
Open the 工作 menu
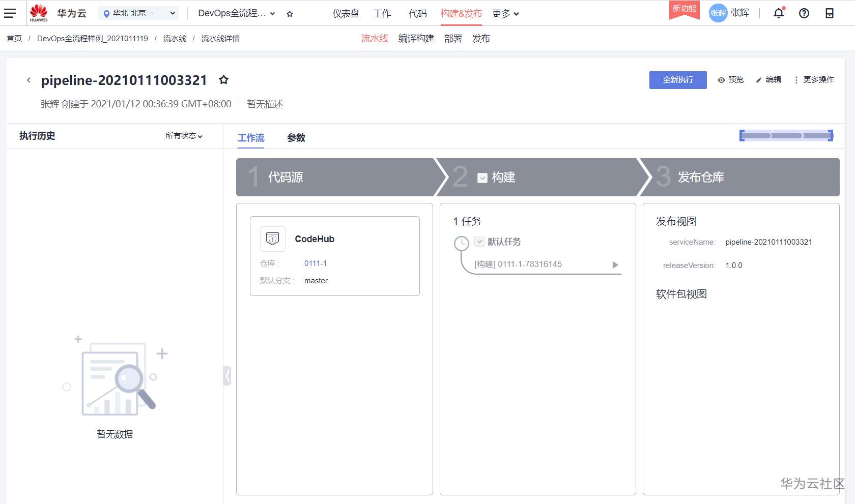coord(382,14)
